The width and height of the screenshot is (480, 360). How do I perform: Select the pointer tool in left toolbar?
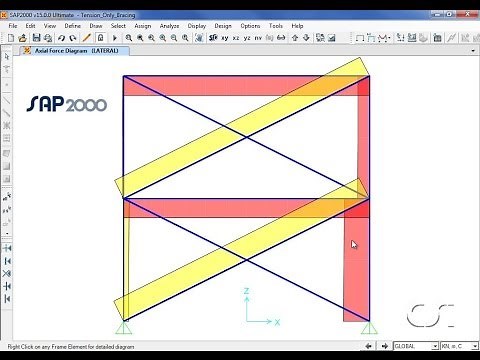[x=7, y=57]
